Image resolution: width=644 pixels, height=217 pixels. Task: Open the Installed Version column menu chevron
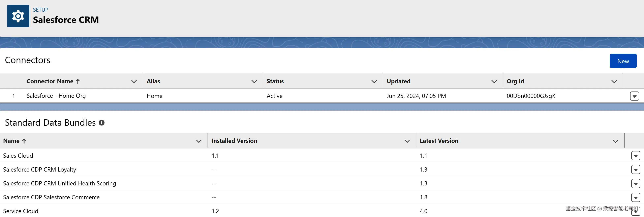tap(407, 141)
